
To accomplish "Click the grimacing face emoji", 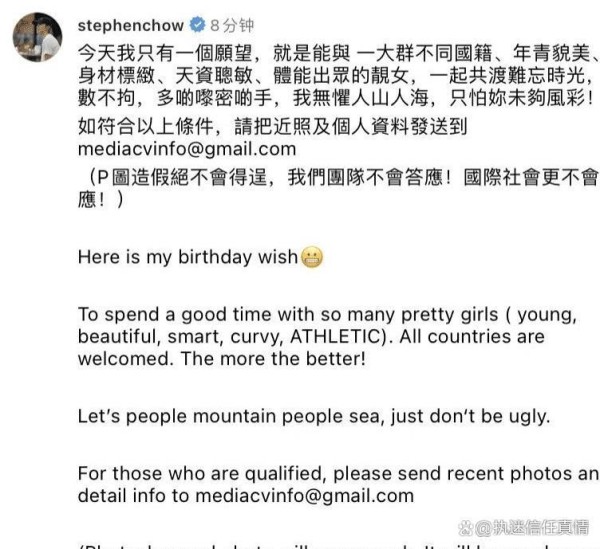I will 312,257.
